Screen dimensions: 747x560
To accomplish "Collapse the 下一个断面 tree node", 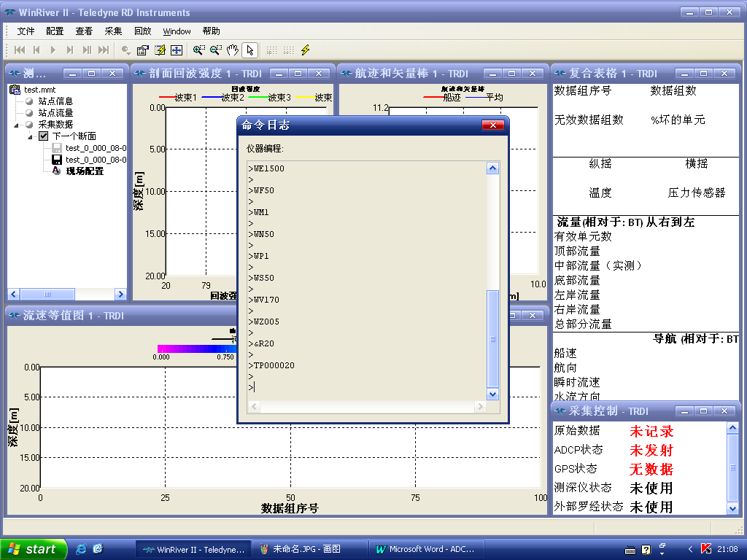I will tap(30, 138).
